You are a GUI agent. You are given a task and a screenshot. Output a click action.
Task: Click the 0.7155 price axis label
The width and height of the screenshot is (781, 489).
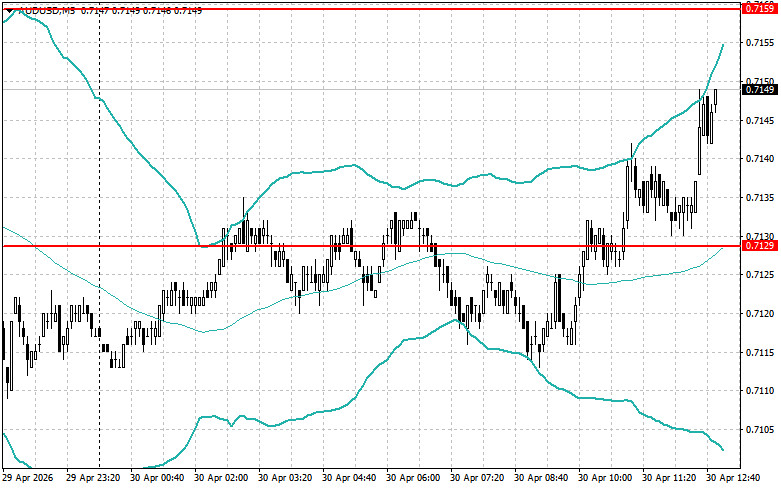click(760, 43)
